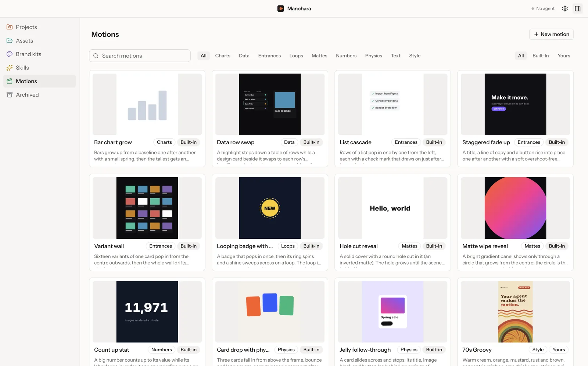
Task: Filter motions by Entrances
Action: coord(269,56)
